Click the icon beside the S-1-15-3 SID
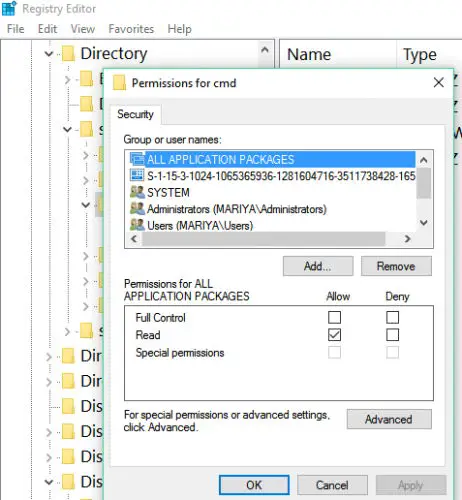Viewport: 462px width, 500px height. click(x=137, y=175)
